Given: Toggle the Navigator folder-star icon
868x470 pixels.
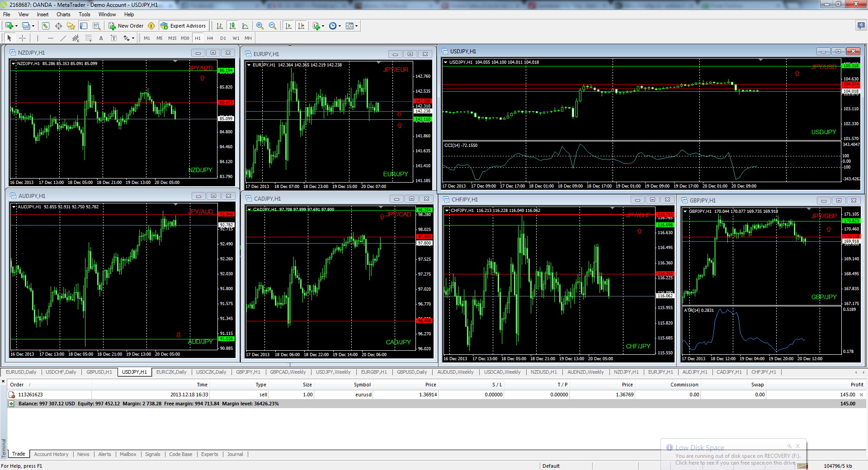Looking at the screenshot, I should [x=71, y=26].
